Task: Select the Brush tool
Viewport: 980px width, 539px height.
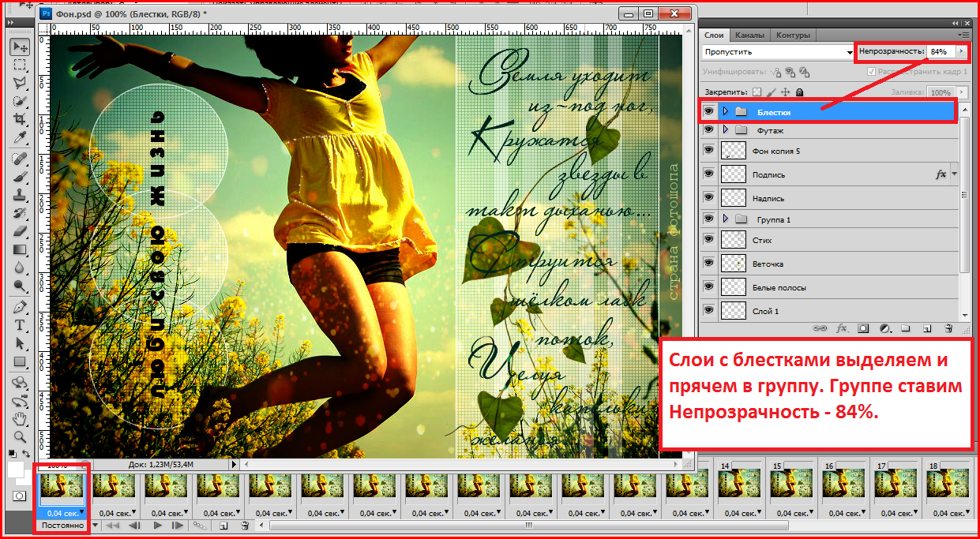Action: coord(21,177)
